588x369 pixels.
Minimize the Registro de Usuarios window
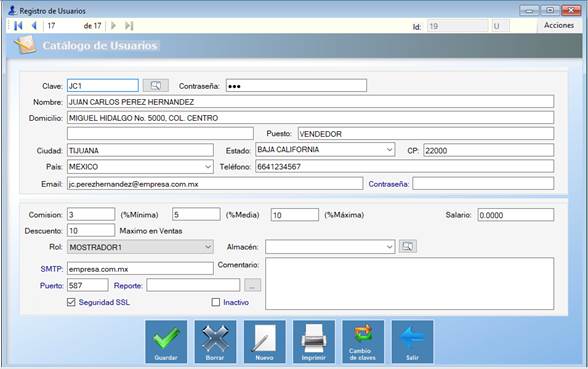pos(529,10)
